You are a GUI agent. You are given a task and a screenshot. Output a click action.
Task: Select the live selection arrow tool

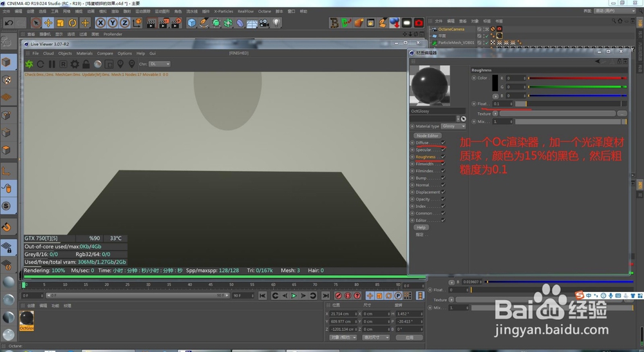pyautogui.click(x=35, y=23)
